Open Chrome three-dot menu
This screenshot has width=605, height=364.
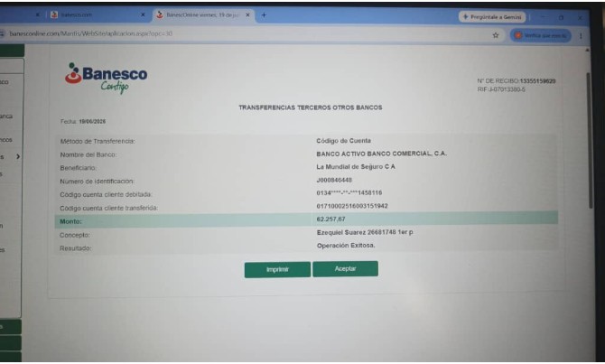pos(581,36)
